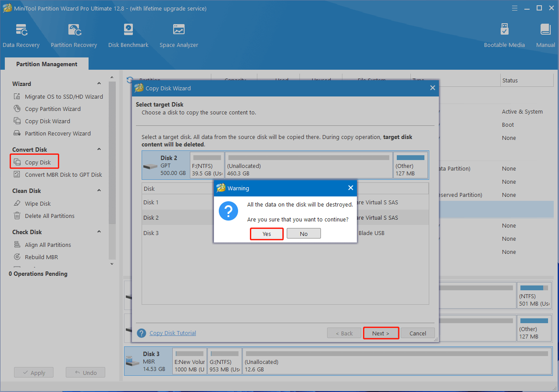Screen dimensions: 559x392
Task: Select Wipe Disk option
Action: tap(38, 203)
